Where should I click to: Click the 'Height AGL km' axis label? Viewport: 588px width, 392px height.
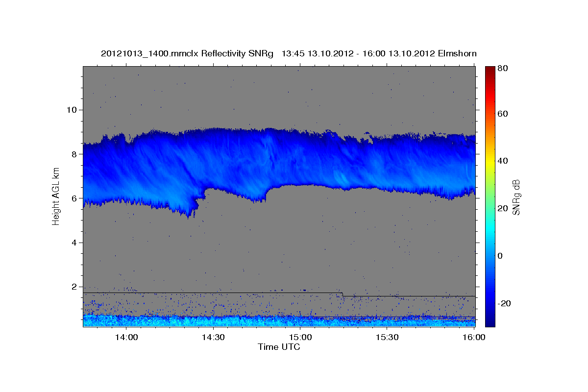[x=56, y=197]
